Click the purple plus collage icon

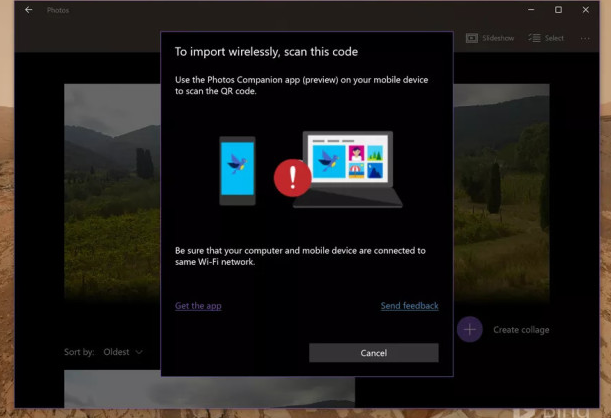(470, 329)
